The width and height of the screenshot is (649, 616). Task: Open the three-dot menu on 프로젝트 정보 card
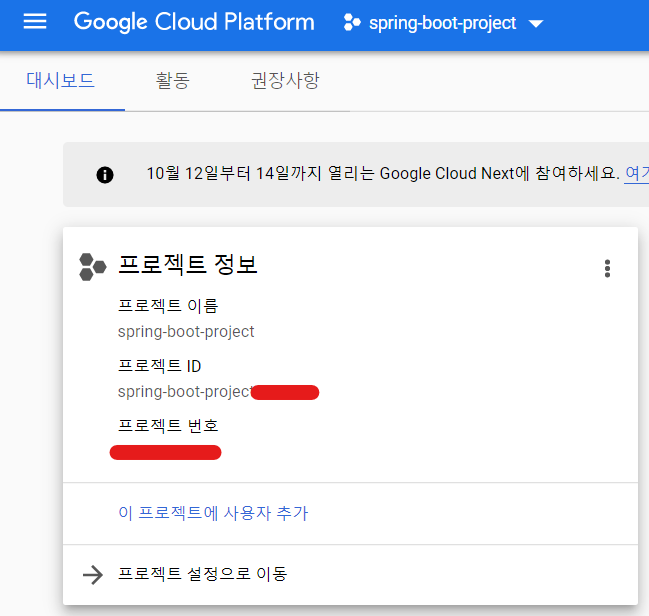click(607, 269)
